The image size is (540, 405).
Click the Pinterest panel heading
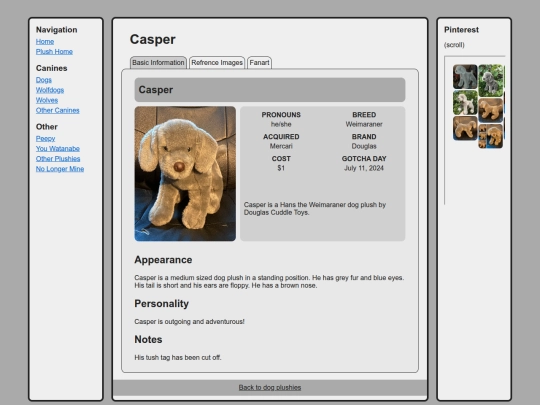point(461,30)
